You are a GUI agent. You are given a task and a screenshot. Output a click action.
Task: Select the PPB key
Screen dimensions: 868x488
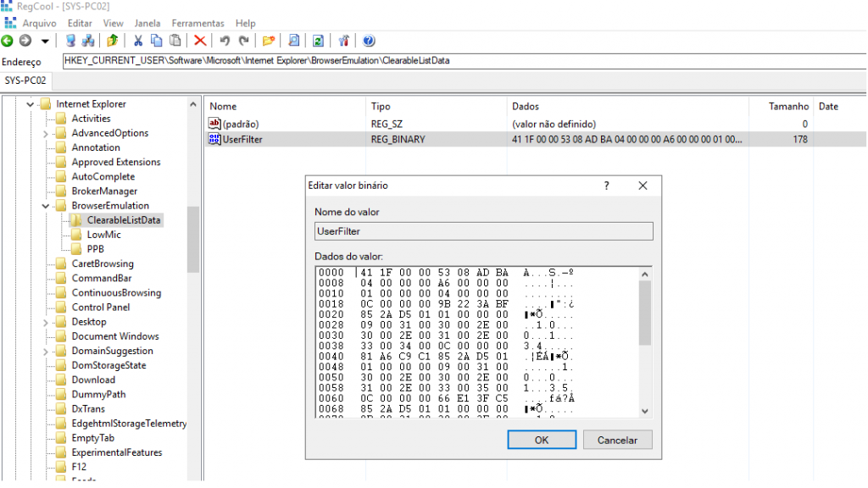pos(95,249)
